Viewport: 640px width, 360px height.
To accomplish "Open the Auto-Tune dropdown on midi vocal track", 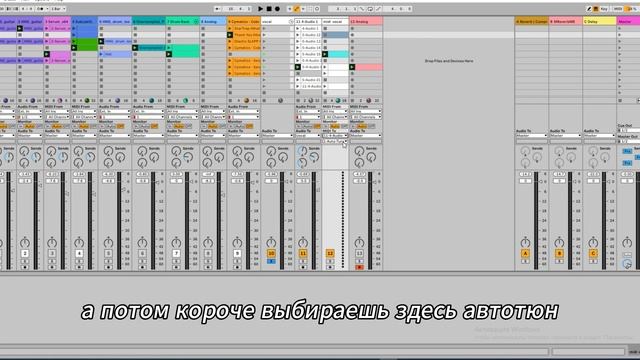I will [x=335, y=141].
